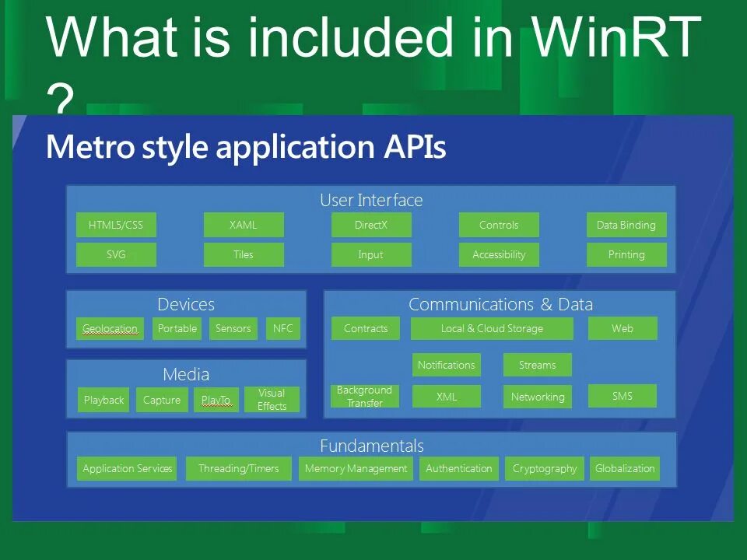
Task: Select Local & Cloud Storage box
Action: tap(492, 328)
